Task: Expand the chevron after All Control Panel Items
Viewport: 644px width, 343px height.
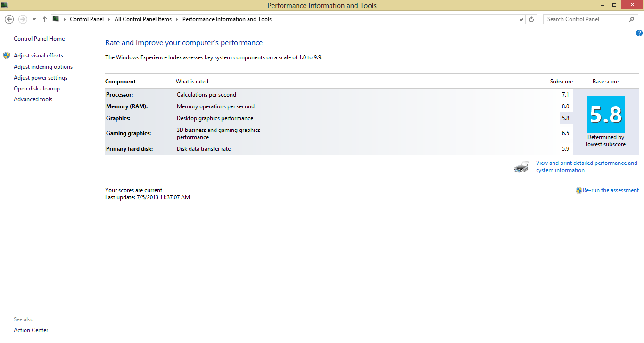Action: tap(177, 20)
